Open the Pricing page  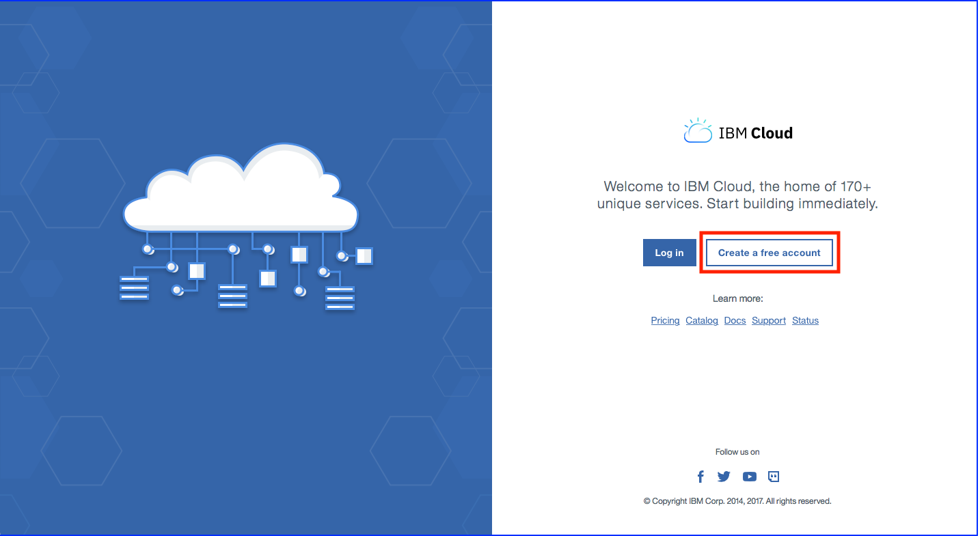[x=664, y=320]
